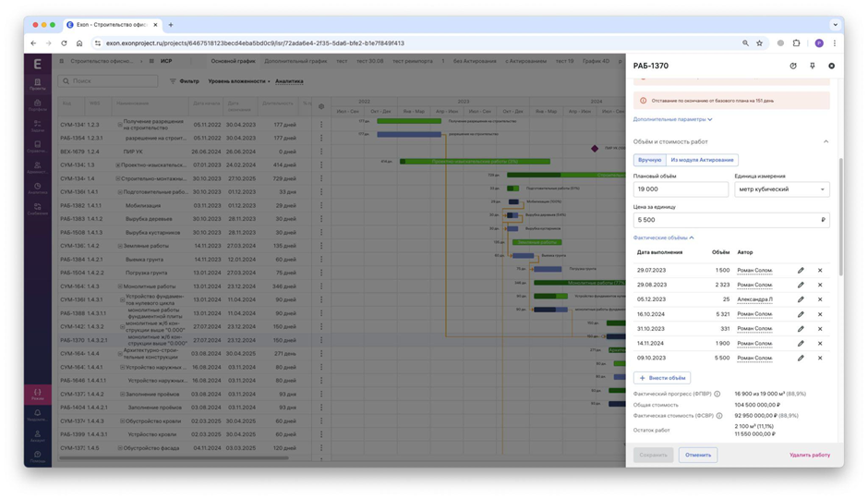Switch to Дополнительный график tab
This screenshot has height=499, width=868.
(295, 61)
